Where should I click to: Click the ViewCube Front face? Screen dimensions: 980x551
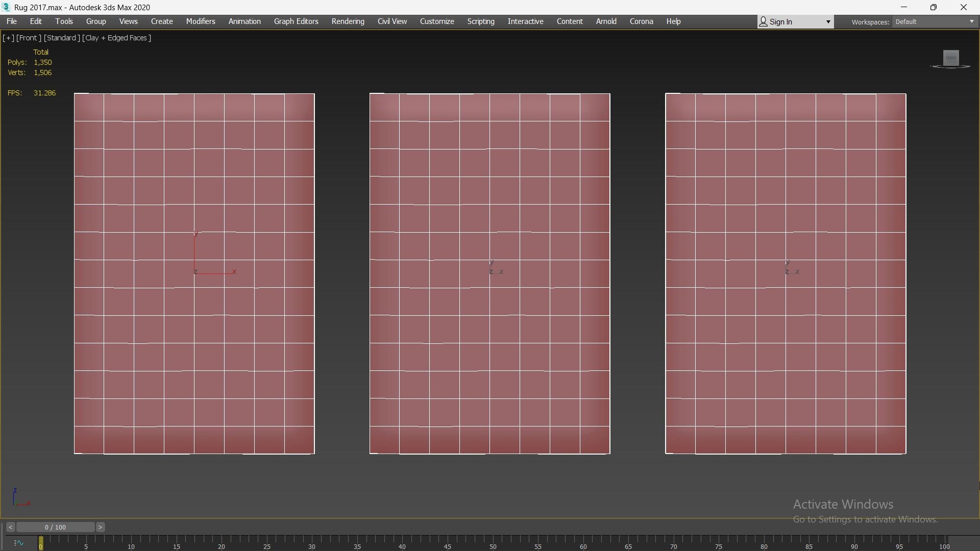951,58
